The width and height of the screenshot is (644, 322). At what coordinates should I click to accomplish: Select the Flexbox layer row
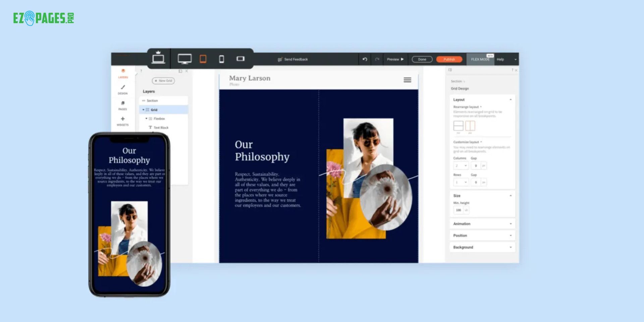click(x=163, y=119)
